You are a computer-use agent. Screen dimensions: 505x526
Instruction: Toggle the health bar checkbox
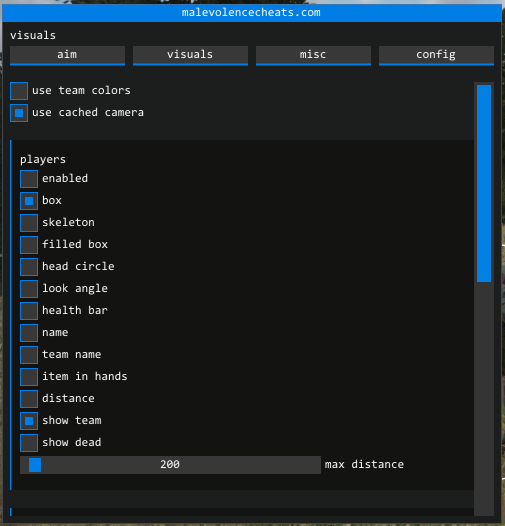click(x=29, y=311)
